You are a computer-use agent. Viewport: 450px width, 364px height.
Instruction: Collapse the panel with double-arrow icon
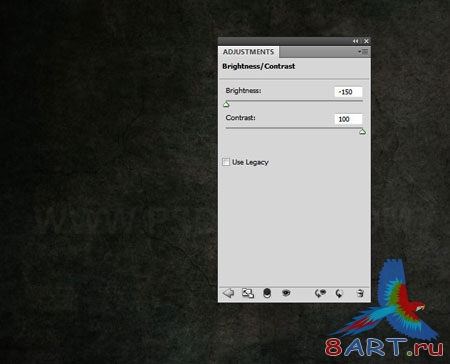pyautogui.click(x=355, y=41)
